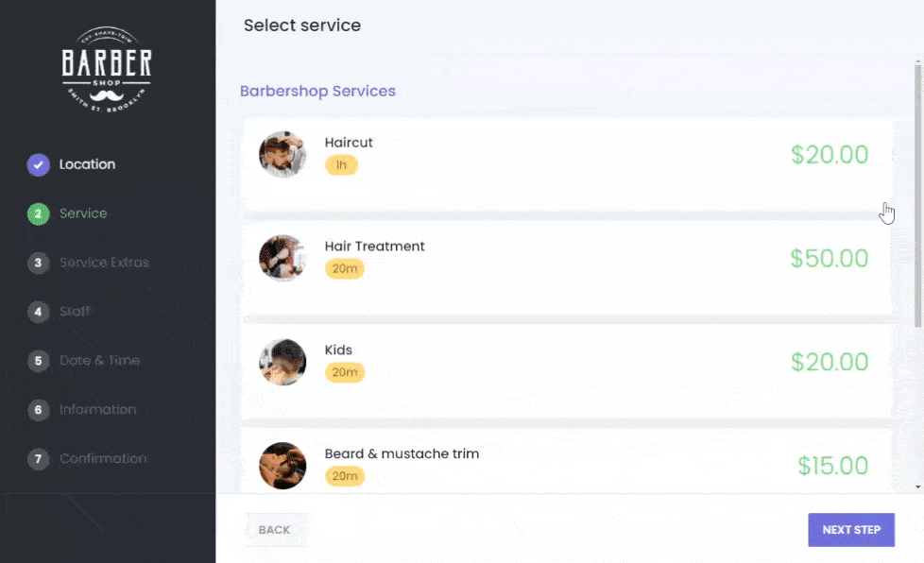The width and height of the screenshot is (924, 563).
Task: Go to Service Extras step
Action: (x=104, y=263)
